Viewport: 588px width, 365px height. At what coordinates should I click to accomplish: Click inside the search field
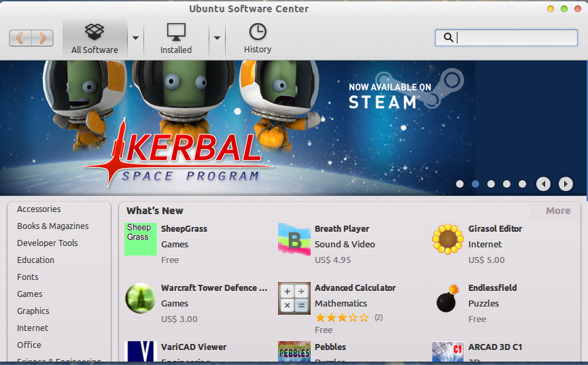coord(506,37)
